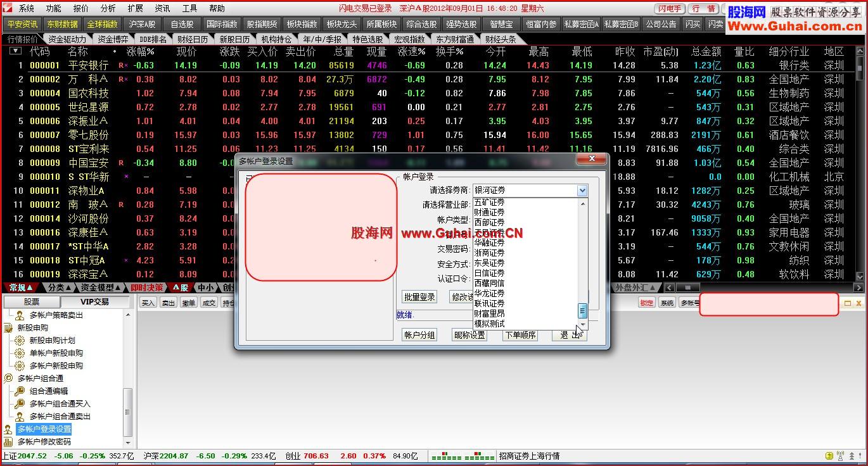Select 东吴证券 from broker list
The height and width of the screenshot is (466, 868).
pyautogui.click(x=489, y=263)
